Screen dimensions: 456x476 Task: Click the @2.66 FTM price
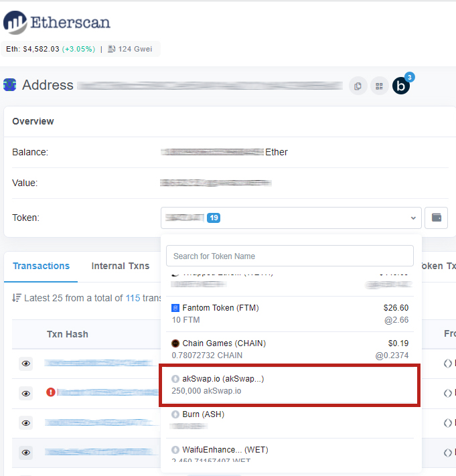pyautogui.click(x=396, y=320)
